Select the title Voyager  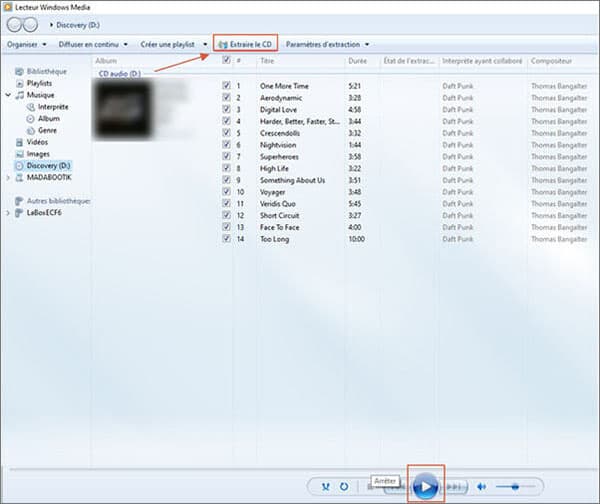click(272, 192)
